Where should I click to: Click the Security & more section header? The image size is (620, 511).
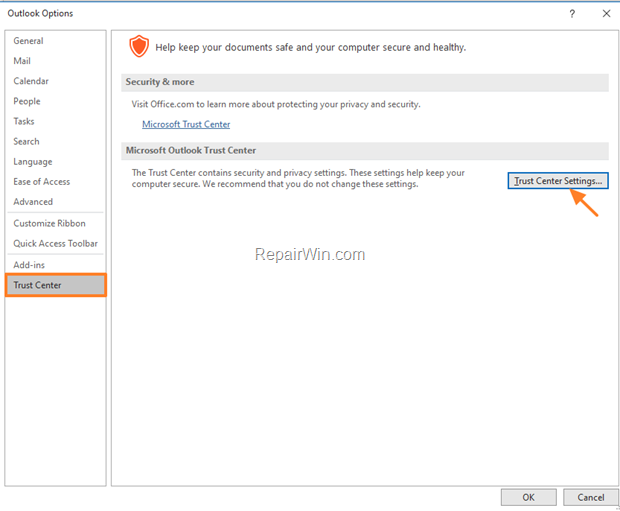coord(365,82)
